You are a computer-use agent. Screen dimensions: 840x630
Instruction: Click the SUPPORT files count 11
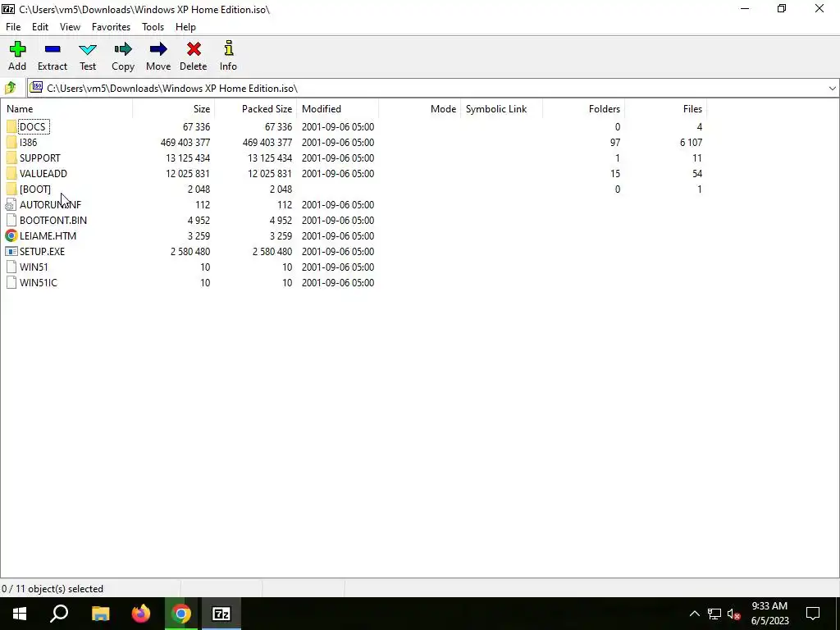697,158
